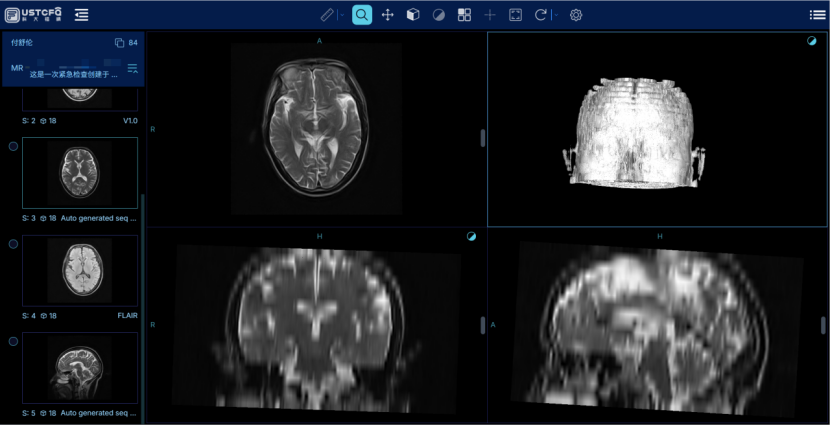Open the list menu at top right
This screenshot has width=831, height=426.
(x=817, y=15)
